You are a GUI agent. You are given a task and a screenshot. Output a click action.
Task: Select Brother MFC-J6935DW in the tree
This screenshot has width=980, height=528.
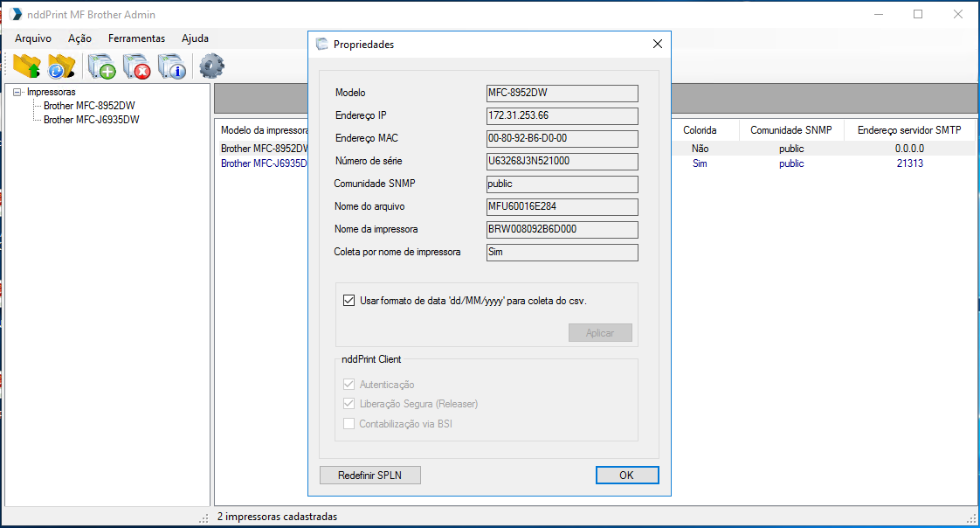pos(91,120)
